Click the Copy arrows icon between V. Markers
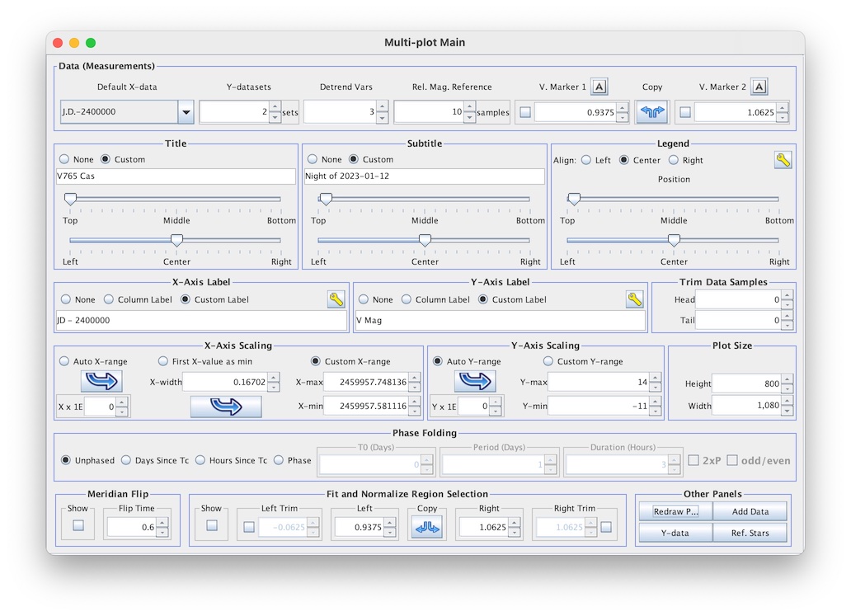Viewport: 851px width, 616px height. click(x=651, y=112)
